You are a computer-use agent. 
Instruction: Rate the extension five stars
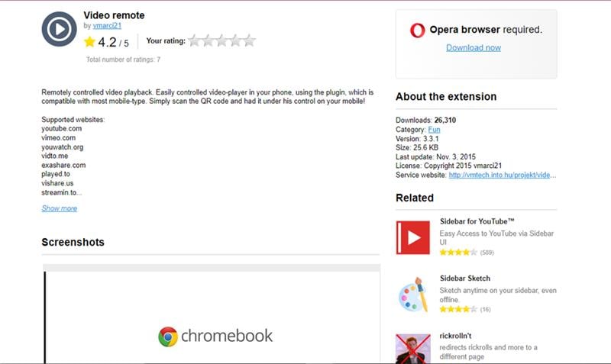point(249,41)
